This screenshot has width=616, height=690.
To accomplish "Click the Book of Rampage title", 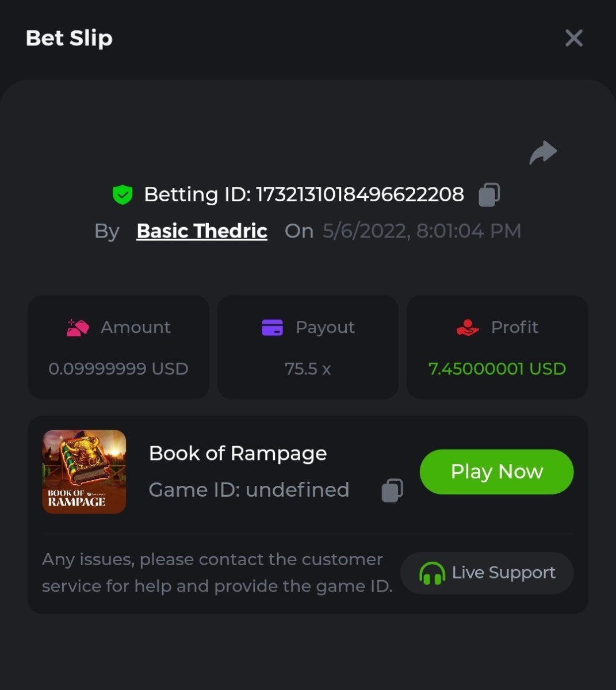I will coord(238,454).
